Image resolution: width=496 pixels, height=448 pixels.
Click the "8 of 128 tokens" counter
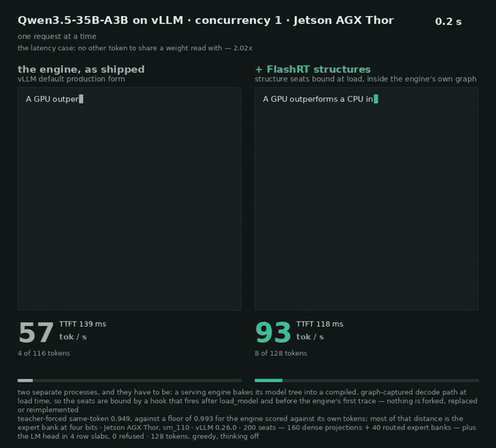[x=281, y=353]
